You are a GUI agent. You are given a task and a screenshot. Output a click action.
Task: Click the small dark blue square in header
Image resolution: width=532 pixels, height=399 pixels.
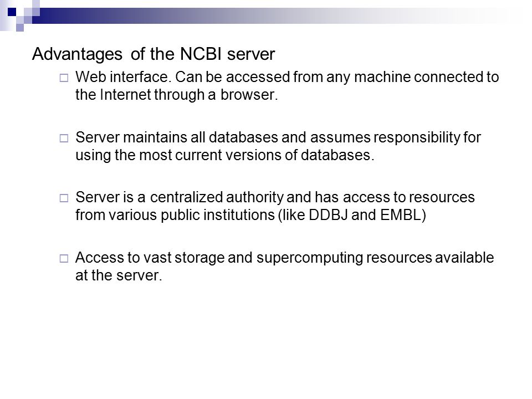12,12
